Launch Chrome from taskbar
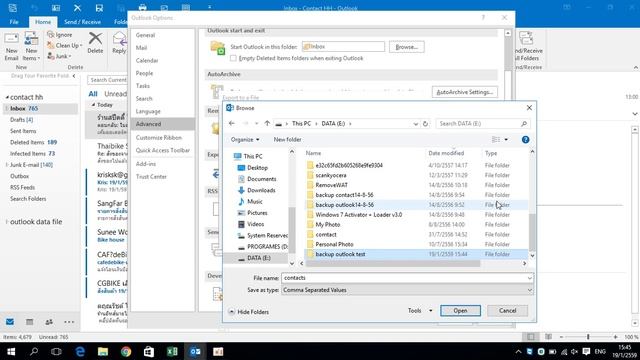Screen dimensions: 640x360 [x=126, y=351]
